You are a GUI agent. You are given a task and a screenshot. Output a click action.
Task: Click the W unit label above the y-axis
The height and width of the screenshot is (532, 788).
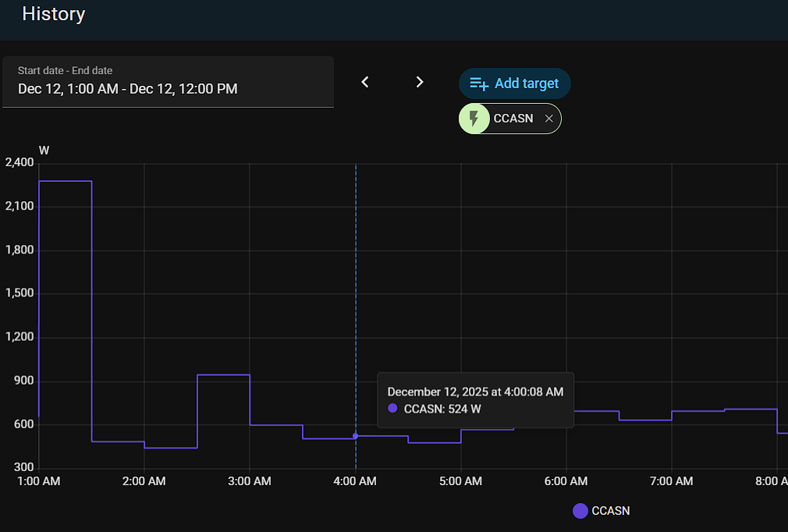44,150
